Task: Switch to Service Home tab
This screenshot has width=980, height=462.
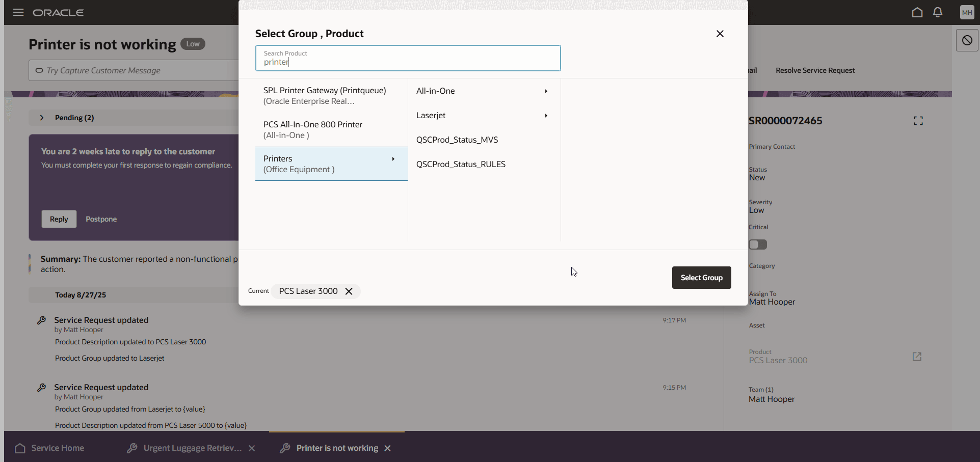Action: click(x=50, y=448)
